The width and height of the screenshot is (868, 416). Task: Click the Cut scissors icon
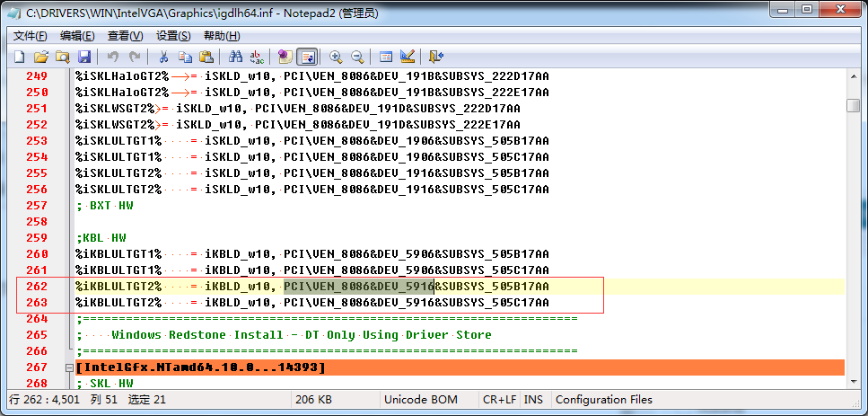(163, 57)
